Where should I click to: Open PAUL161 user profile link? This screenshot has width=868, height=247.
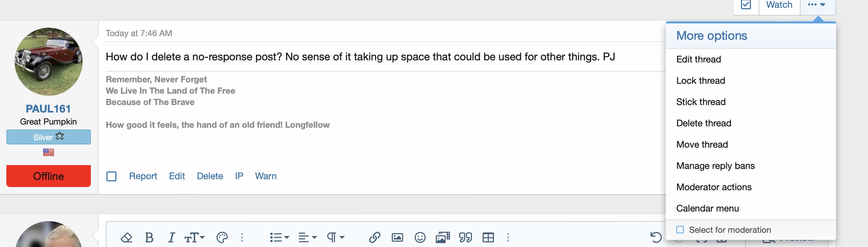[x=48, y=109]
